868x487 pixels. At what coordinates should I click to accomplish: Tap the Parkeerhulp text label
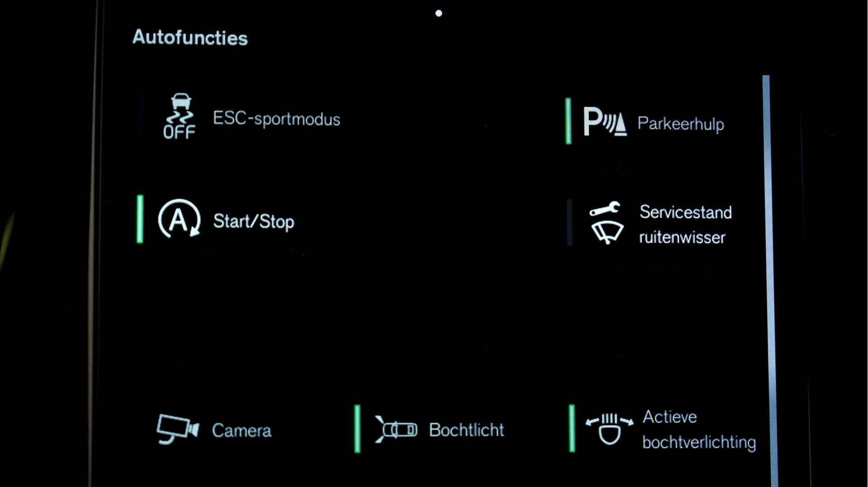tap(681, 123)
